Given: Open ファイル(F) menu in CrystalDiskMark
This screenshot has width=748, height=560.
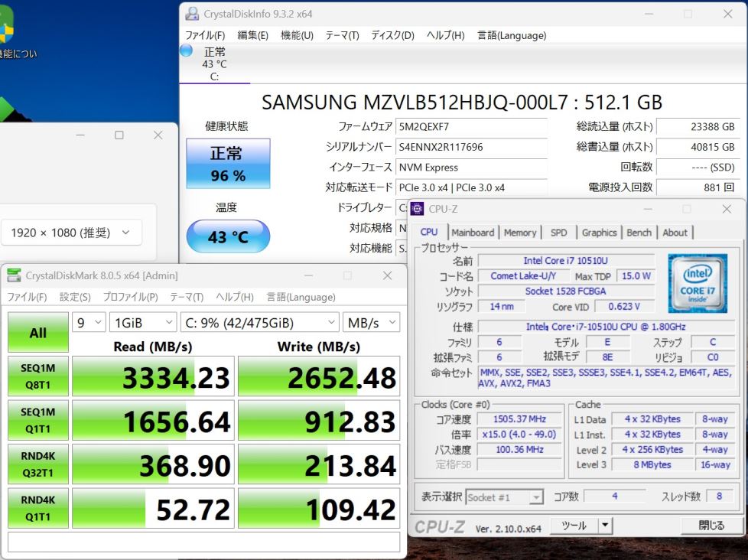Looking at the screenshot, I should pyautogui.click(x=27, y=297).
